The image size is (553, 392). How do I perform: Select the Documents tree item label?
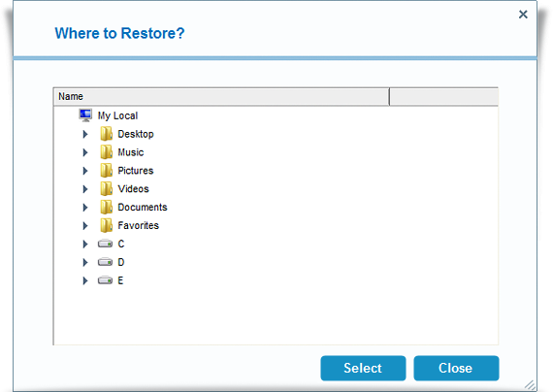pos(143,207)
